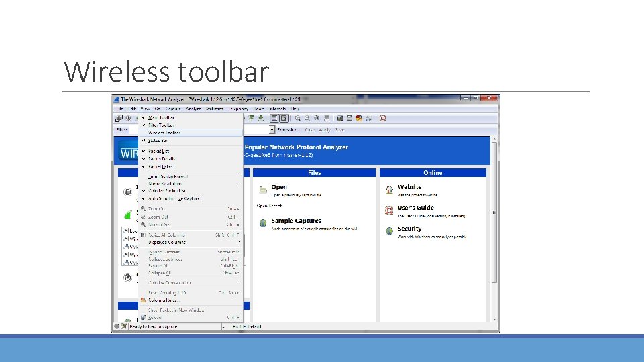
Task: Toggle Auto Scroll in Live Capture option
Action: click(191, 198)
